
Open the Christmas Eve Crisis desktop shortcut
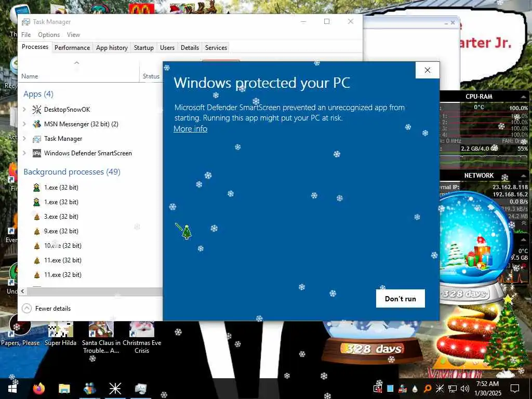pyautogui.click(x=142, y=337)
